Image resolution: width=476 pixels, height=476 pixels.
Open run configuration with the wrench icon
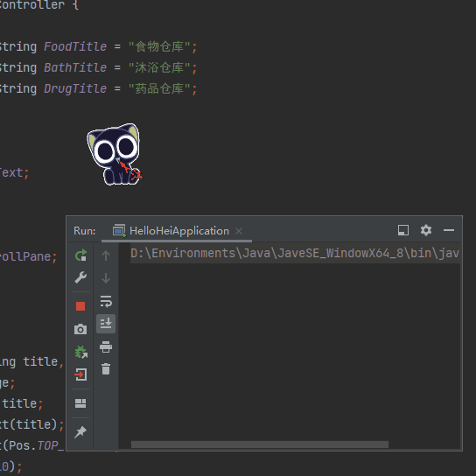click(x=80, y=277)
